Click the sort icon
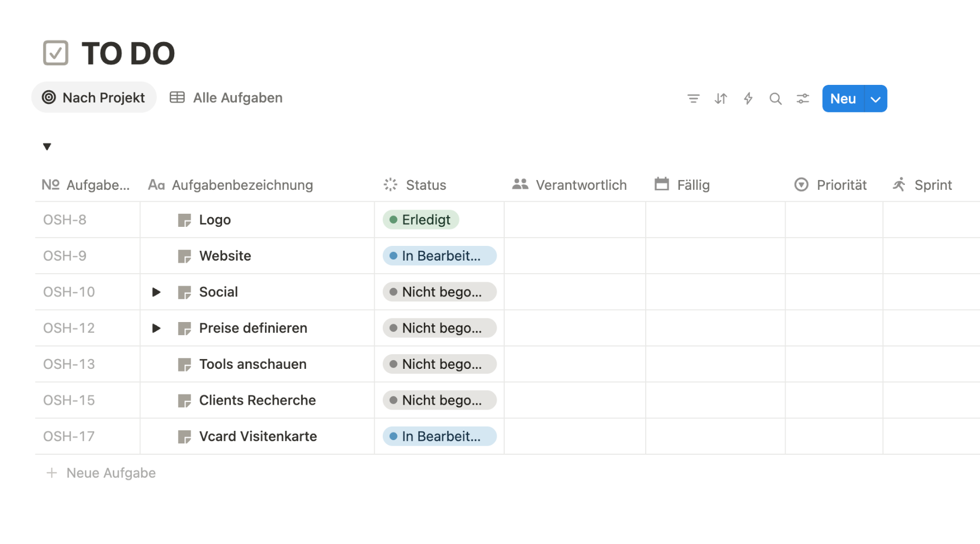 [720, 98]
